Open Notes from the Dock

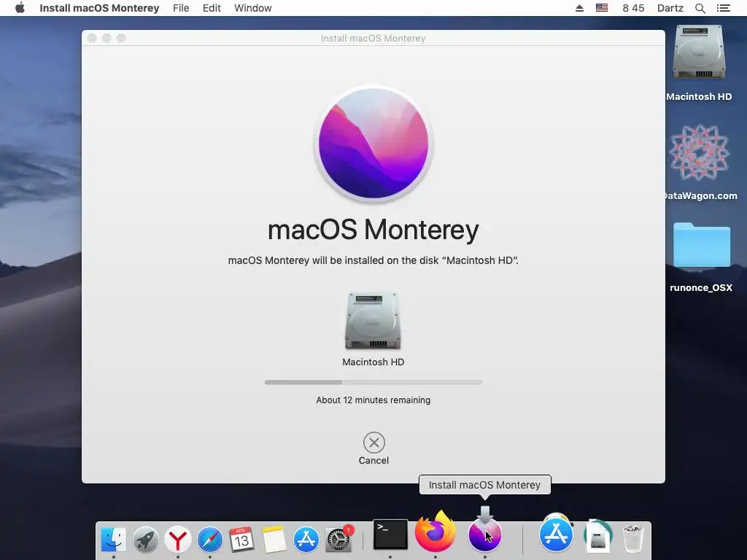click(274, 539)
